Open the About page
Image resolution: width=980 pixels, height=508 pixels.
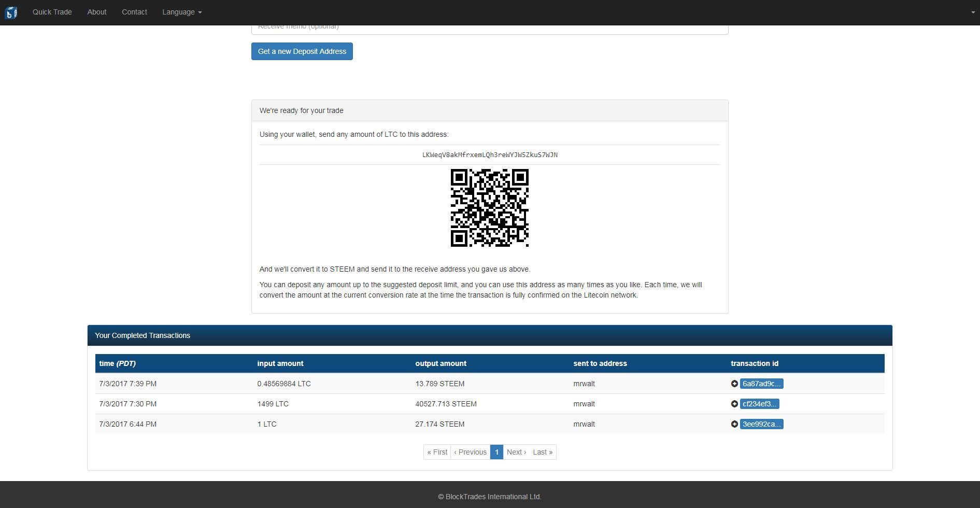pos(97,12)
